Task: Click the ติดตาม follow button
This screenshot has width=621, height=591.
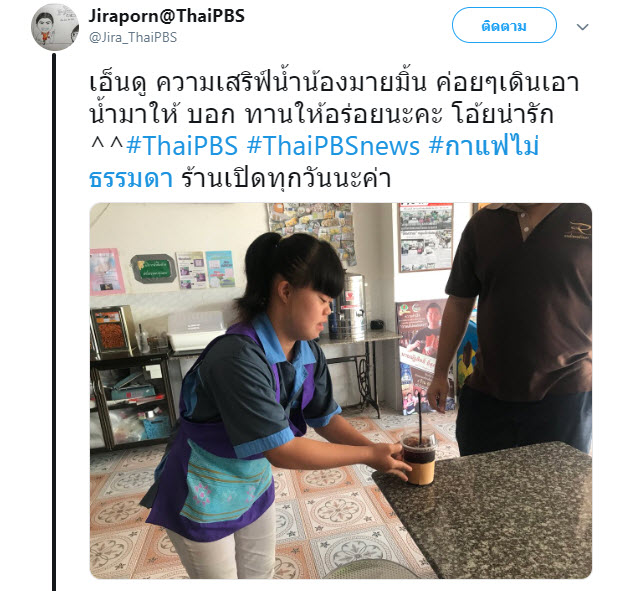Action: [504, 25]
